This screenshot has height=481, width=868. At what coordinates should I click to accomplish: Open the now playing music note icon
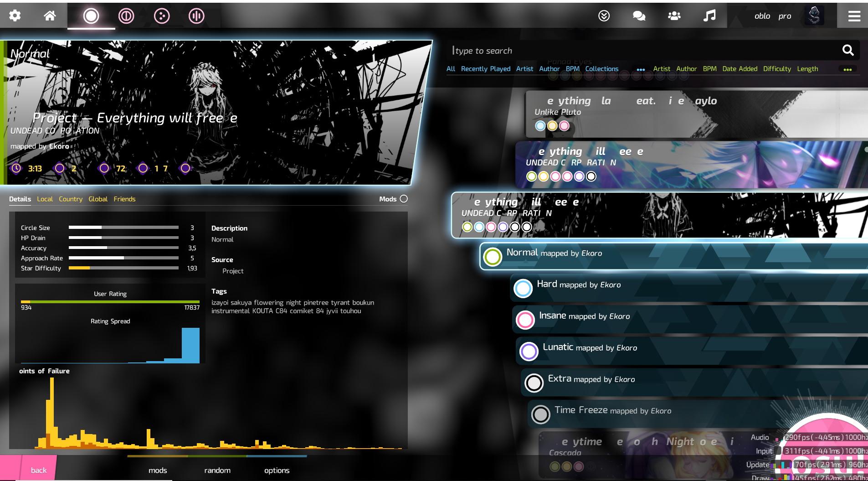coord(709,15)
